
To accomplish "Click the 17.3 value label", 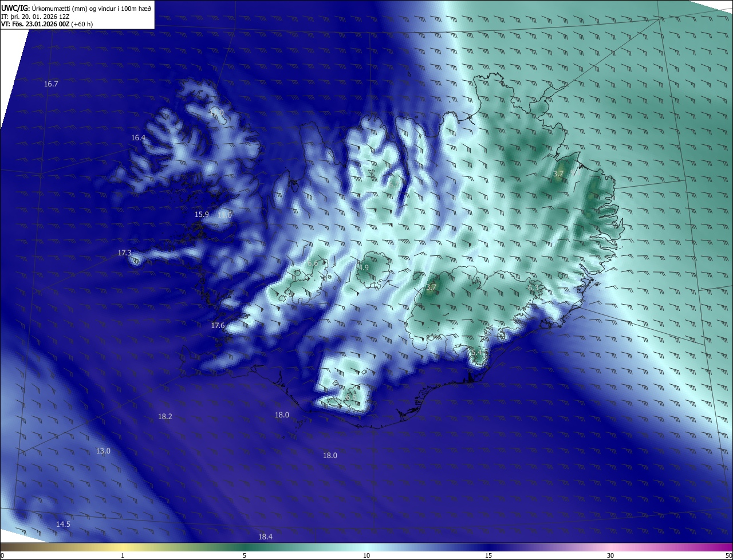I will (124, 253).
